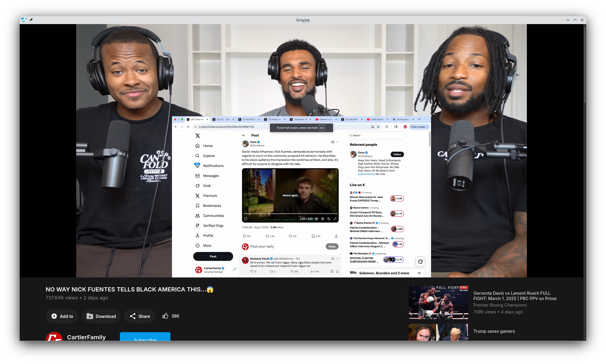Like the video with thumbs-up icon
This screenshot has height=364, width=606.
pyautogui.click(x=165, y=316)
